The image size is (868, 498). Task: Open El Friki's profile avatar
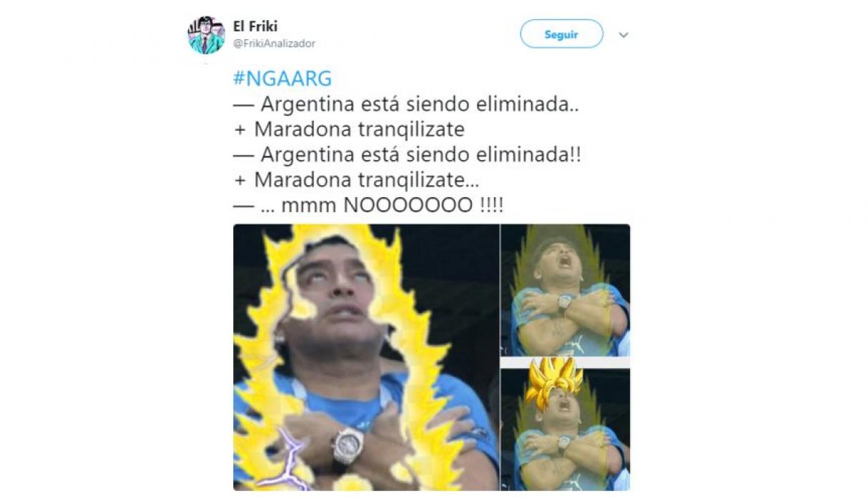click(x=206, y=34)
